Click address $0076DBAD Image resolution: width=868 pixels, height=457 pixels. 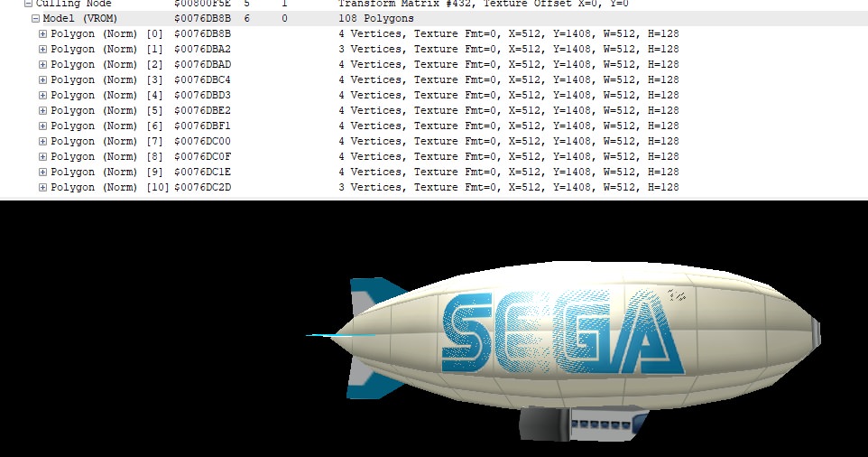pyautogui.click(x=203, y=65)
